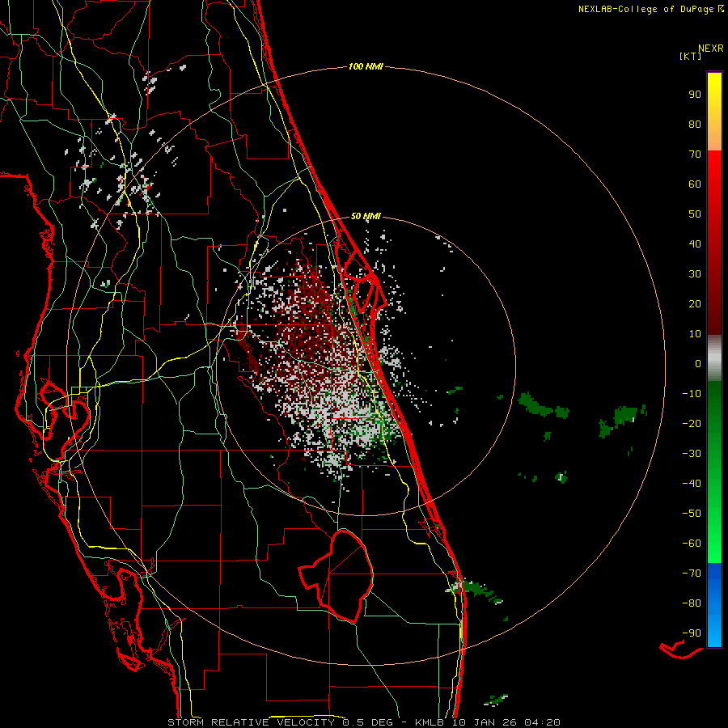Click the 70 knot scale label
The image size is (728, 728).
click(695, 154)
